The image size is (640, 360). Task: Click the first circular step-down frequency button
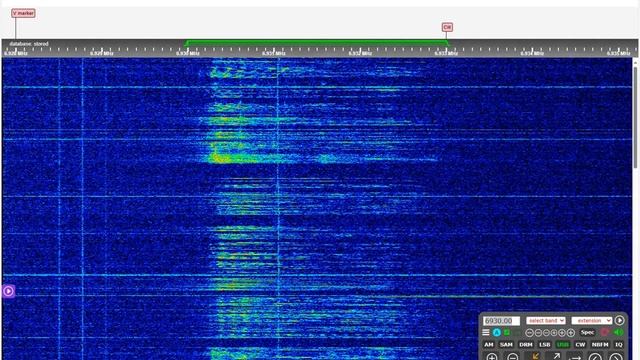[529, 333]
